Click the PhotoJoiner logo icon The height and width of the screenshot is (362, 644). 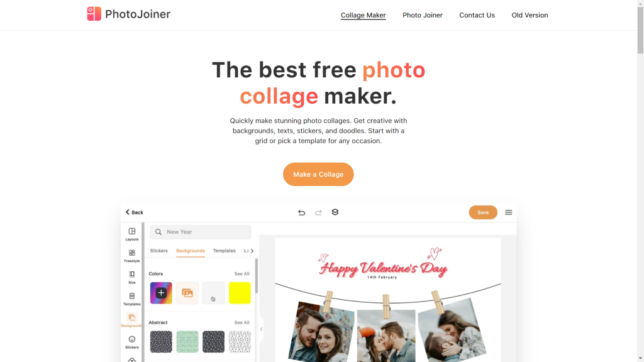pos(94,14)
